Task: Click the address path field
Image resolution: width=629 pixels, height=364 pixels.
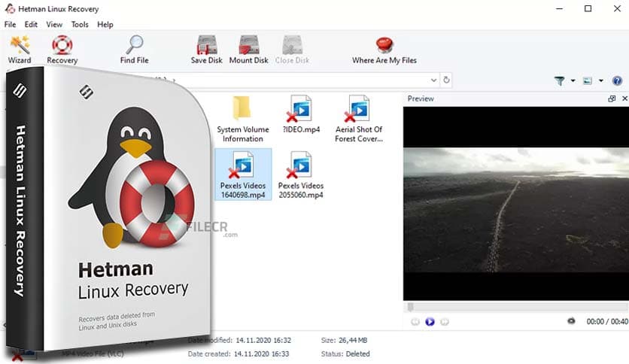Action: click(x=305, y=80)
